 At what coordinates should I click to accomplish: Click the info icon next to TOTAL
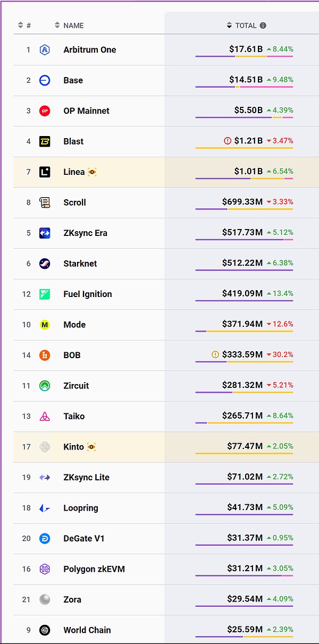263,26
